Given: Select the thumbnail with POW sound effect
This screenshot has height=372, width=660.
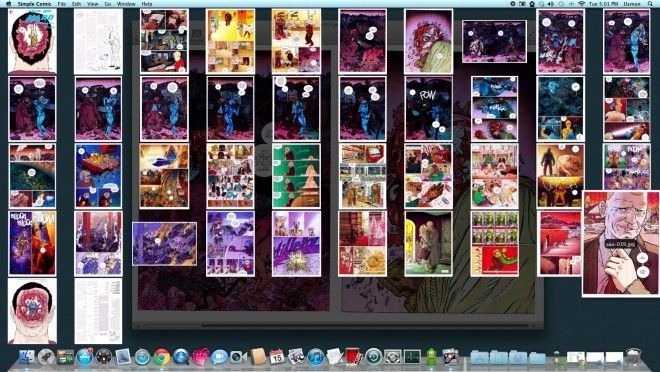Looking at the screenshot, I should 428,109.
